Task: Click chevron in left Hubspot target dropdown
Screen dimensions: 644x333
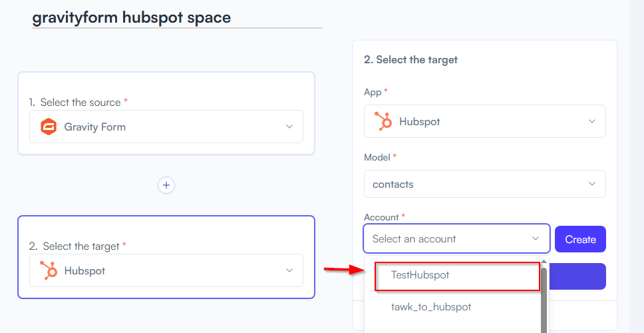Action: pos(289,270)
